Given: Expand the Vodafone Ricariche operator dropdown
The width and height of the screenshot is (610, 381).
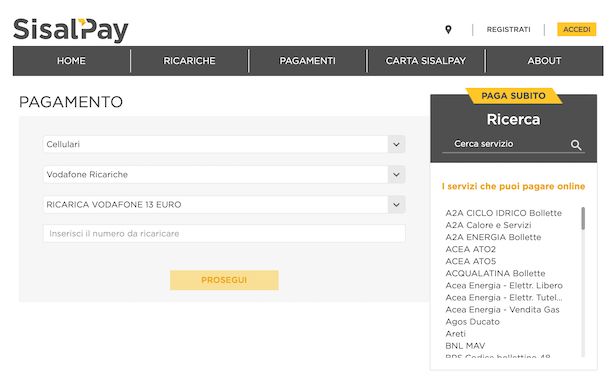Looking at the screenshot, I should click(x=224, y=174).
